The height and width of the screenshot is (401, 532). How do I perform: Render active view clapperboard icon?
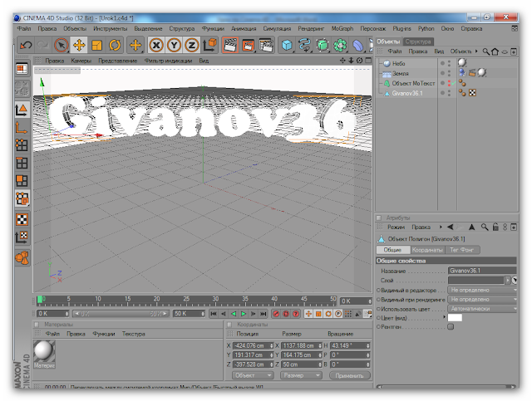(230, 45)
